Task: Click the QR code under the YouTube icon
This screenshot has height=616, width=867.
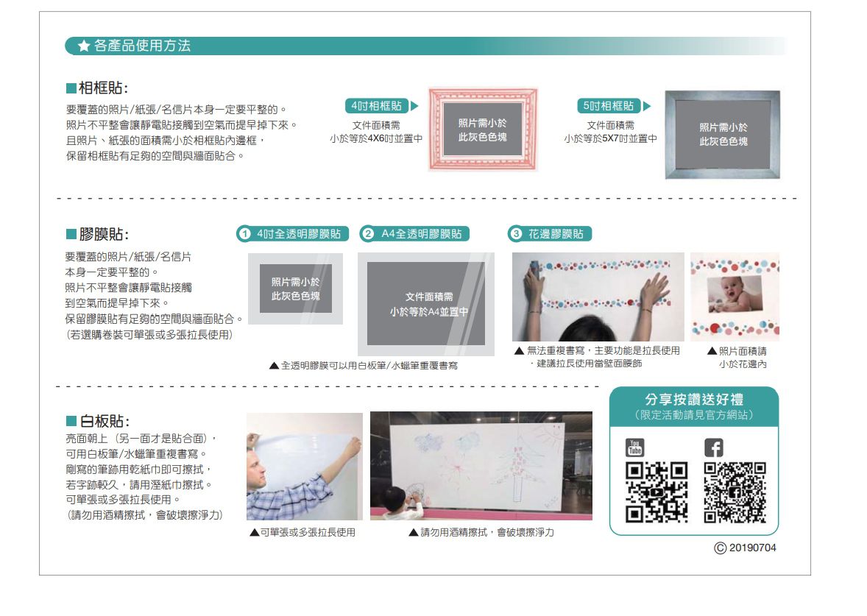Action: point(657,492)
